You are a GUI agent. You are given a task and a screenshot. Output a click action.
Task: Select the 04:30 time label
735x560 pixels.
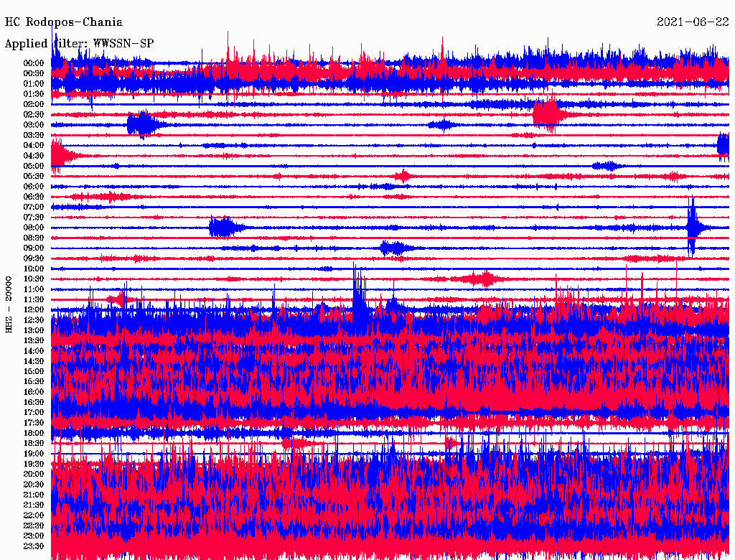34,156
